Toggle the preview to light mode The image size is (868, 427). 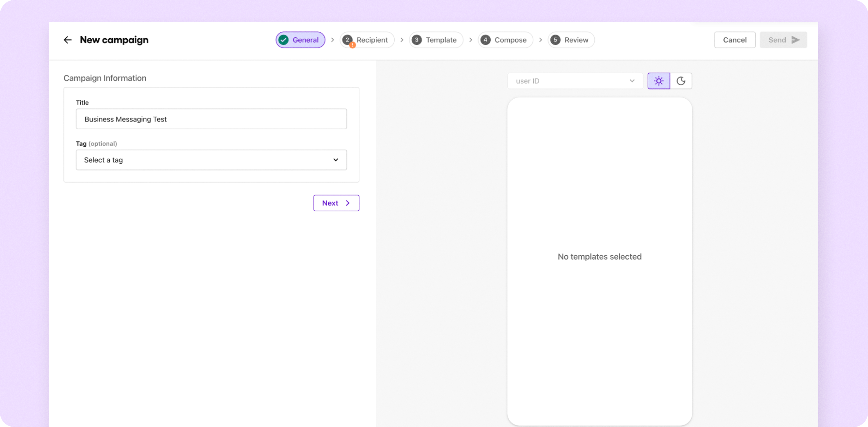[659, 81]
